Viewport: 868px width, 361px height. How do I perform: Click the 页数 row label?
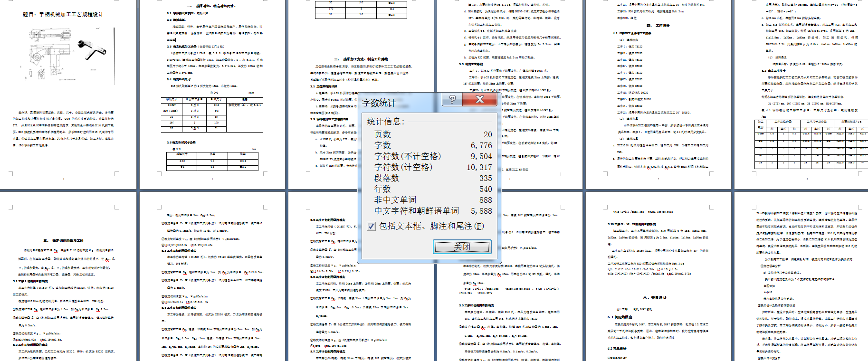click(382, 134)
